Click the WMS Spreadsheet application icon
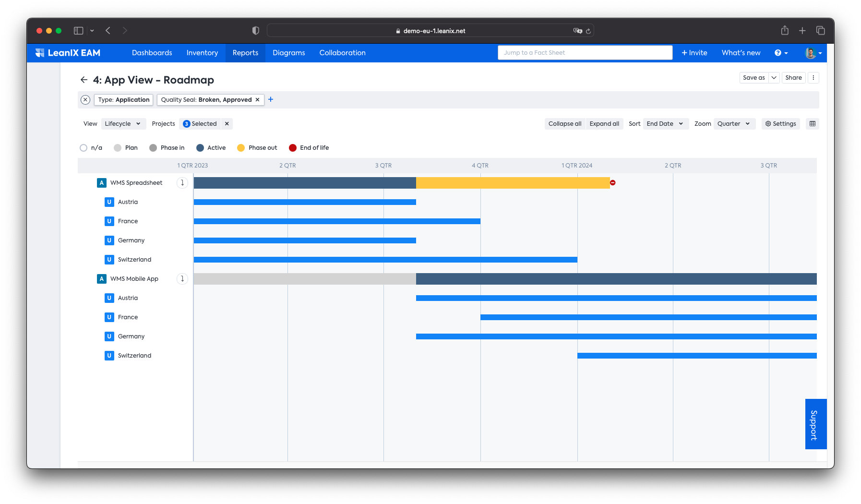Screen dimensions: 861x504 click(102, 183)
